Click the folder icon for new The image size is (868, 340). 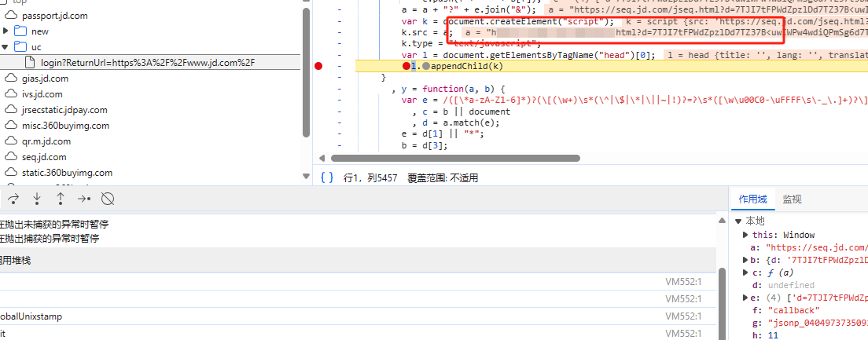(x=20, y=31)
